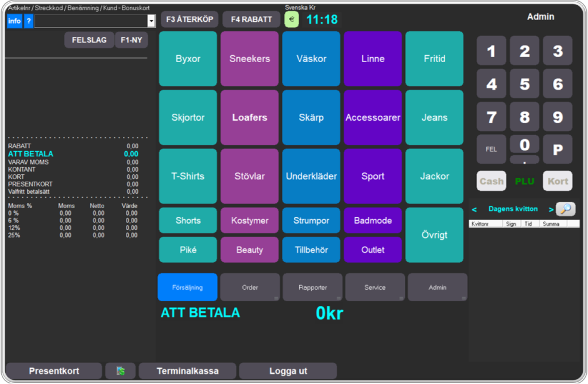Choose Kort as payment method
Screen dimensions: 588x384
[558, 181]
